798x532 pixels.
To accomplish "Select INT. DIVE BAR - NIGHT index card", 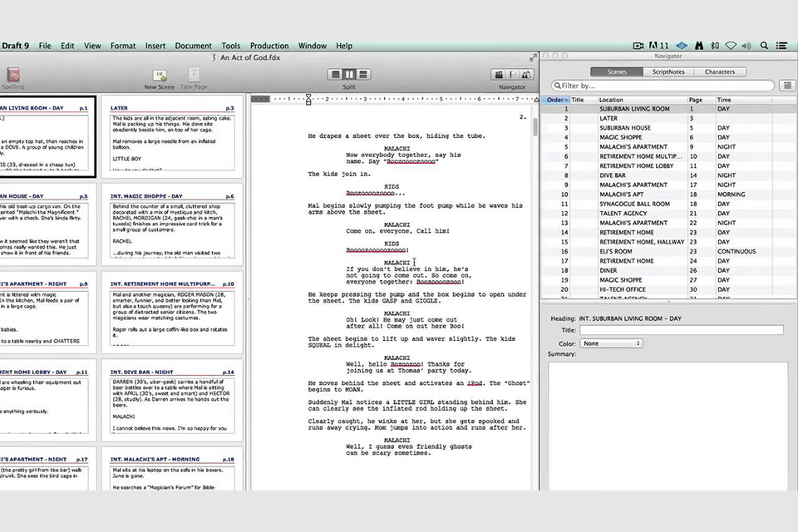I will [x=173, y=401].
